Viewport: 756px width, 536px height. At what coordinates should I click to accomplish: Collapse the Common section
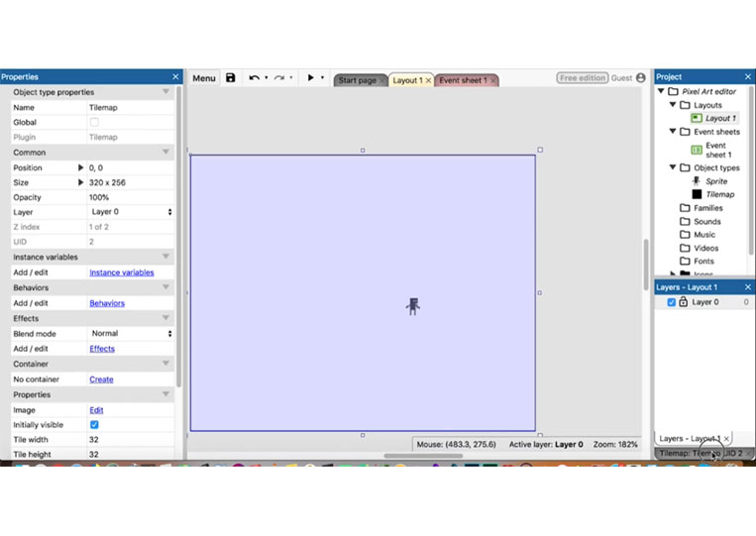(x=165, y=152)
